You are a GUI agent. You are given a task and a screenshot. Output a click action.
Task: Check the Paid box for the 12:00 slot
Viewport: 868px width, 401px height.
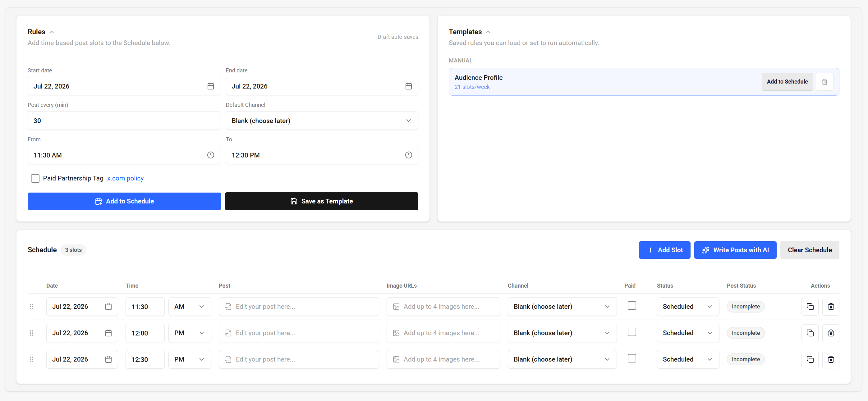pos(632,332)
